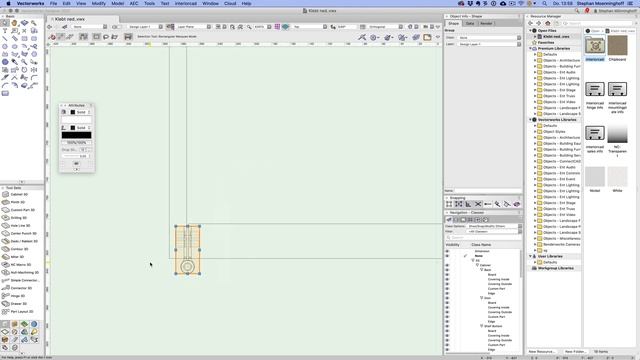Select the Custom Part 3D tool

[x=21, y=210]
